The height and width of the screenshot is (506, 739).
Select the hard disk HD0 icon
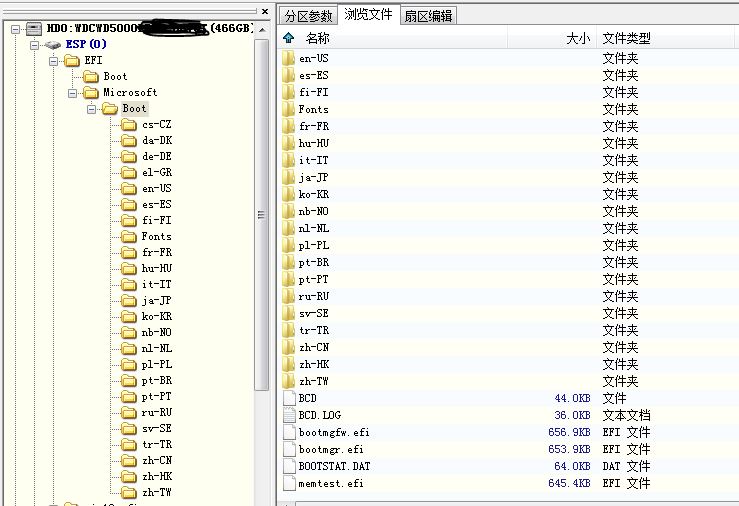click(x=33, y=29)
